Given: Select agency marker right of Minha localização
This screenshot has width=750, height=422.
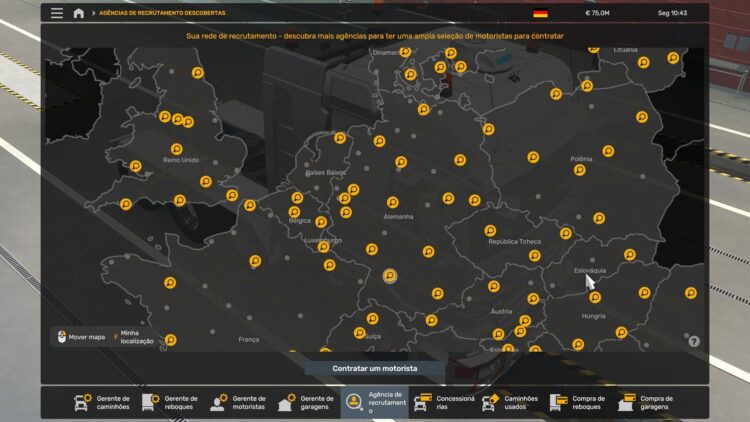Looking at the screenshot, I should pyautogui.click(x=171, y=340).
